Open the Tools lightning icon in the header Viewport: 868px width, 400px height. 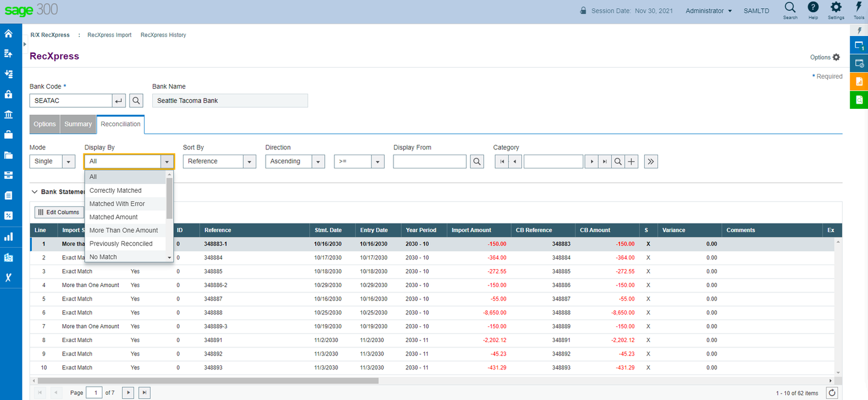coord(859,10)
